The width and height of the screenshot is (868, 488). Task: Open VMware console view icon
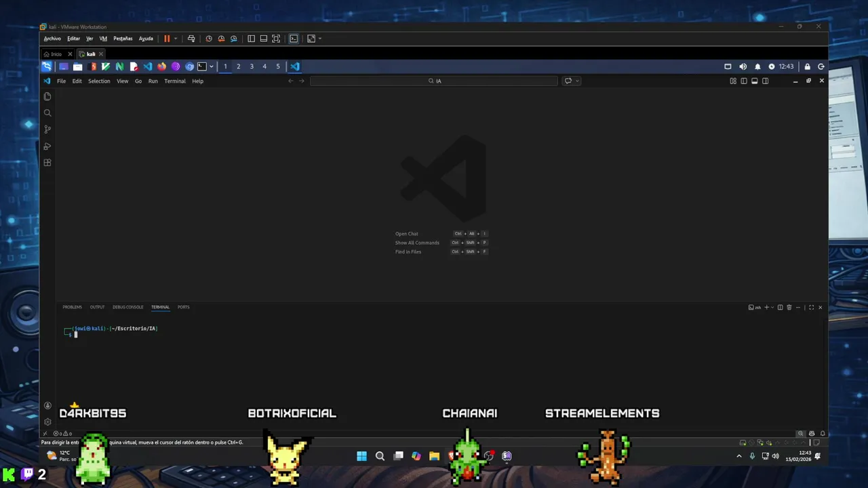click(294, 39)
